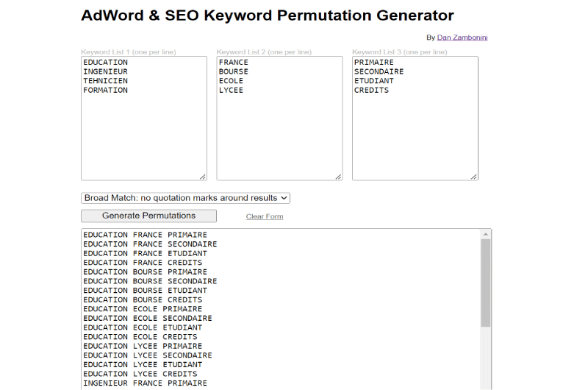Click inside the Keyword List 1 textarea

click(x=144, y=118)
